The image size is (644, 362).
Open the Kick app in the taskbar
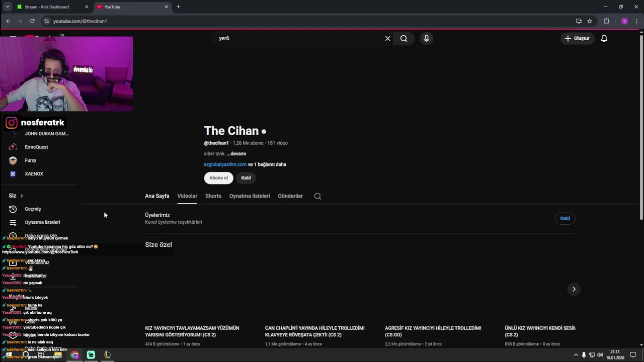[91, 355]
